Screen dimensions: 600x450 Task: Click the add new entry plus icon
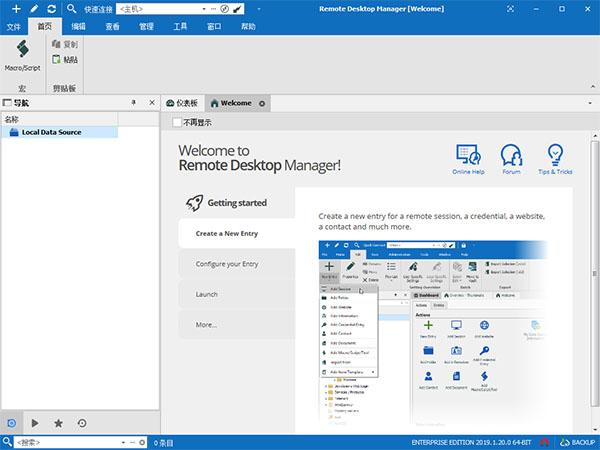[15, 8]
